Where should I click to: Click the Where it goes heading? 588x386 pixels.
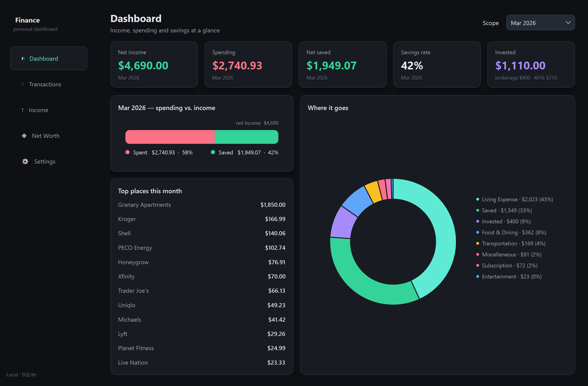click(328, 108)
